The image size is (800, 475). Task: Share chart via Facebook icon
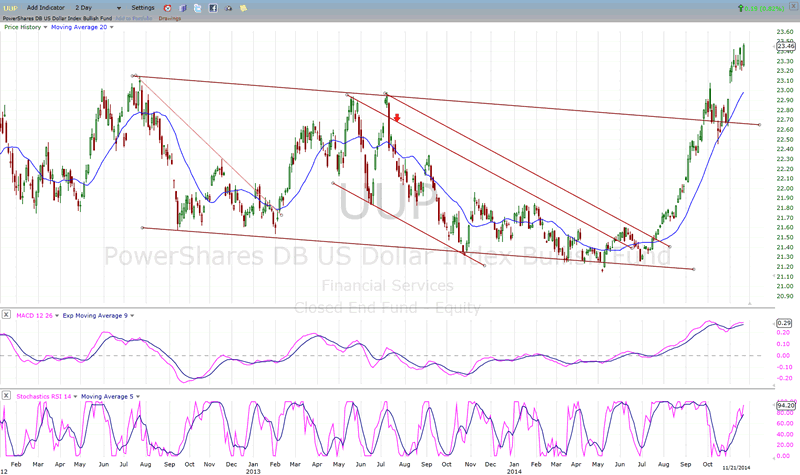tap(213, 8)
